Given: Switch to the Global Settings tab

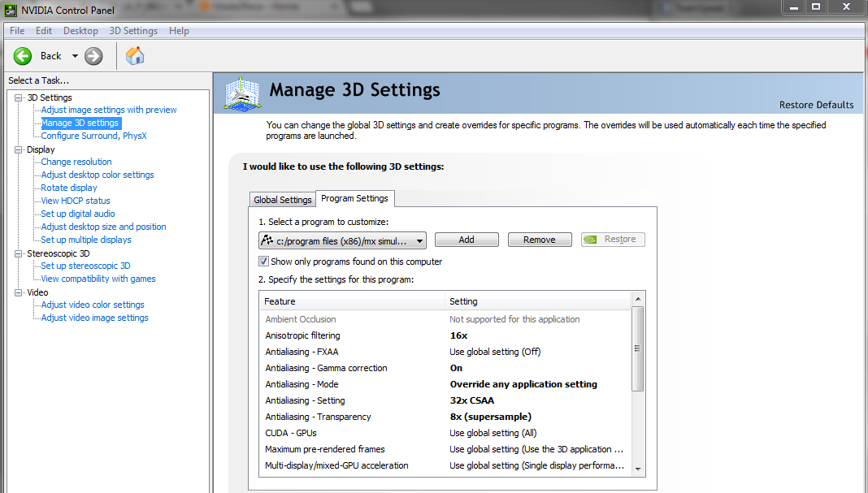Looking at the screenshot, I should pyautogui.click(x=282, y=200).
